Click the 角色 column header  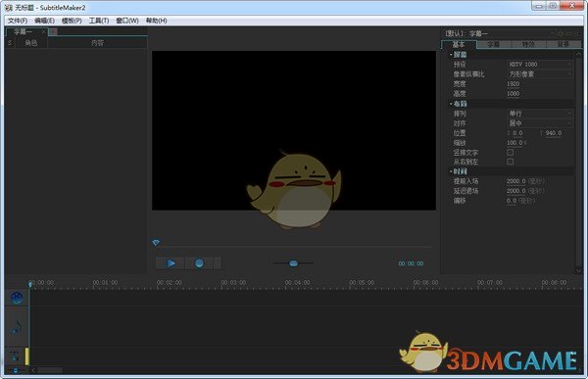click(30, 43)
